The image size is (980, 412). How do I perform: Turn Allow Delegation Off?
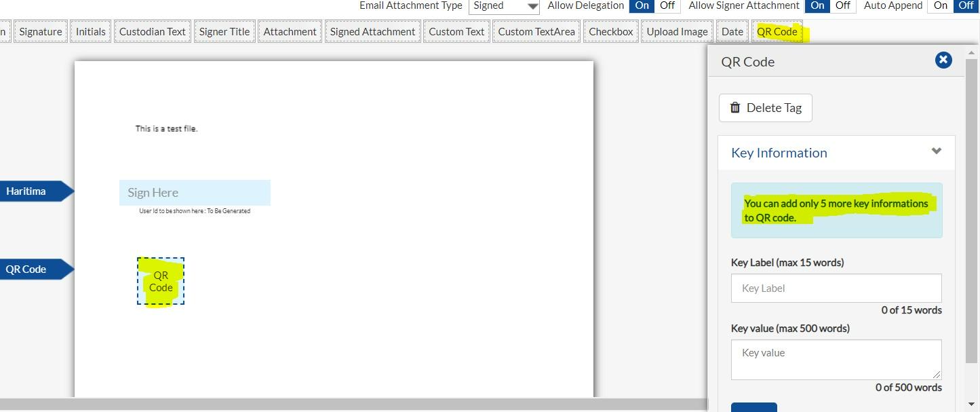coord(667,5)
